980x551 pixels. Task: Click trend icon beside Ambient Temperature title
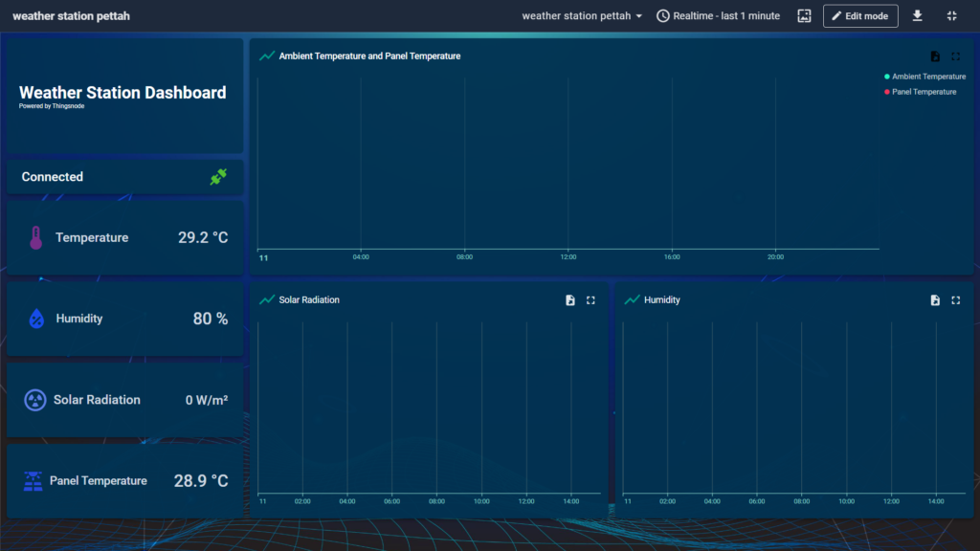click(267, 55)
